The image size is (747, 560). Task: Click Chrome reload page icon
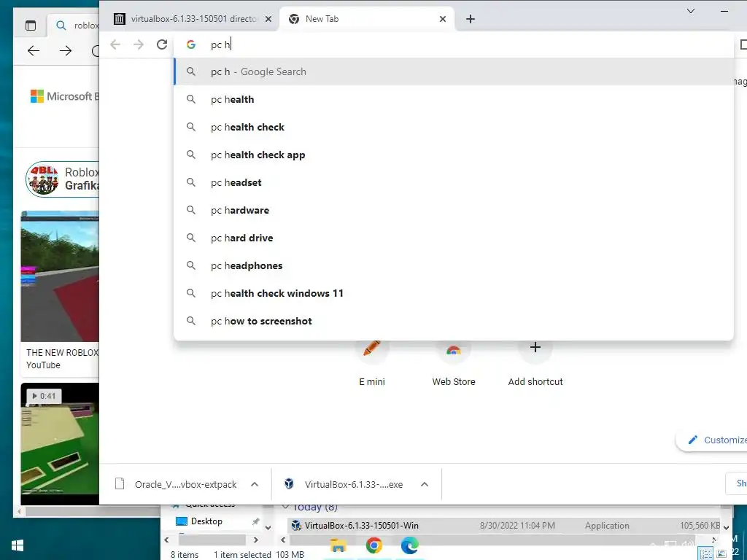[x=162, y=44]
